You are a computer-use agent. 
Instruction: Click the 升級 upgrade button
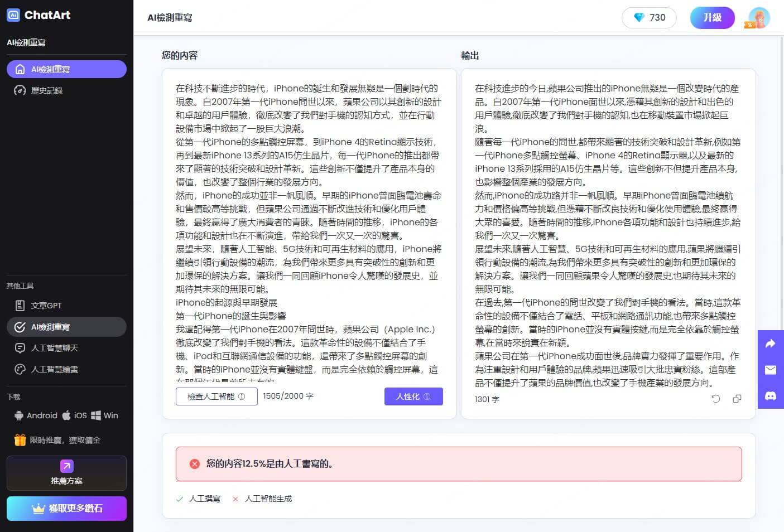[x=713, y=18]
